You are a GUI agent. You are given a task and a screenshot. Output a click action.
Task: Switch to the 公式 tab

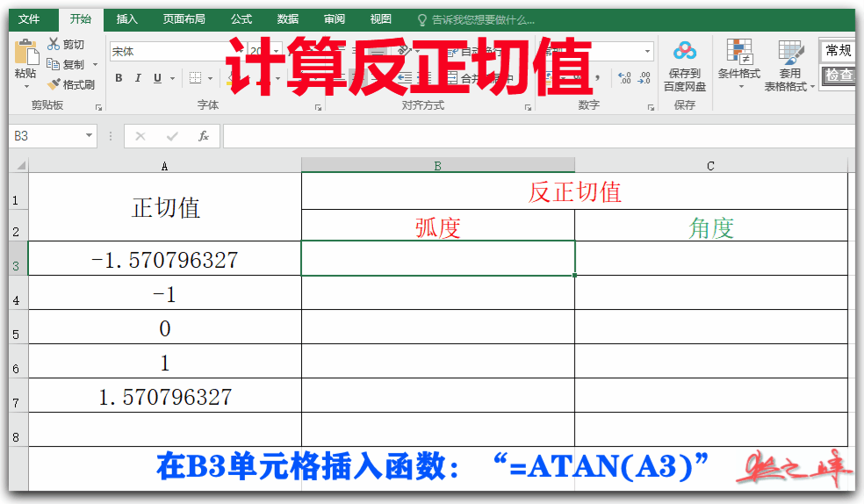241,19
